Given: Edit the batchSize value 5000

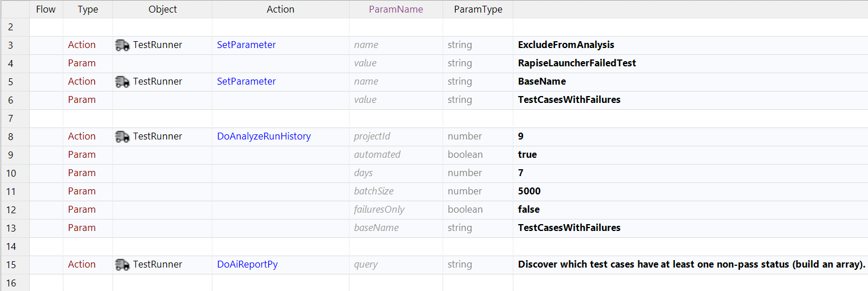Looking at the screenshot, I should [x=529, y=192].
